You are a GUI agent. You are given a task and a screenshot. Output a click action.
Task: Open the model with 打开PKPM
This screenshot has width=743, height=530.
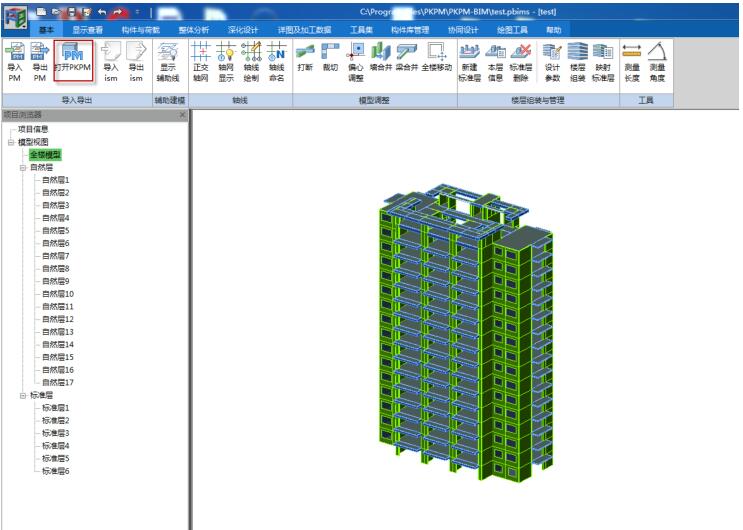click(73, 61)
